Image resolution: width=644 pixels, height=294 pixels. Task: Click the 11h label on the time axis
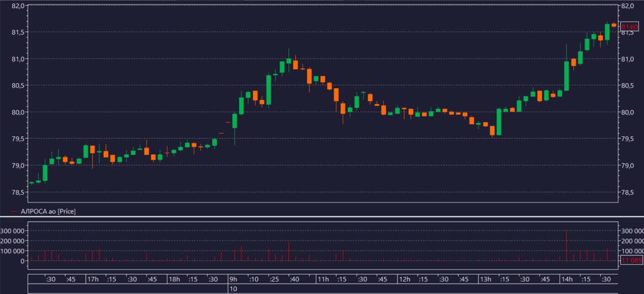click(323, 279)
